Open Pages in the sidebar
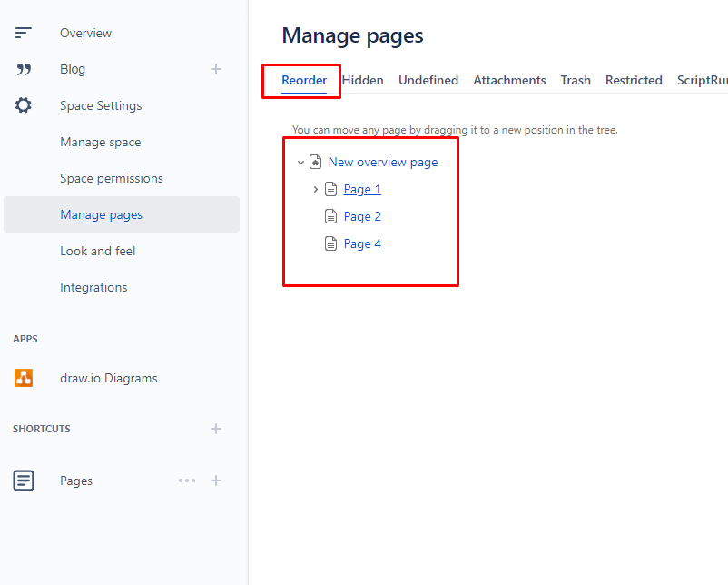728x585 pixels. tap(76, 481)
